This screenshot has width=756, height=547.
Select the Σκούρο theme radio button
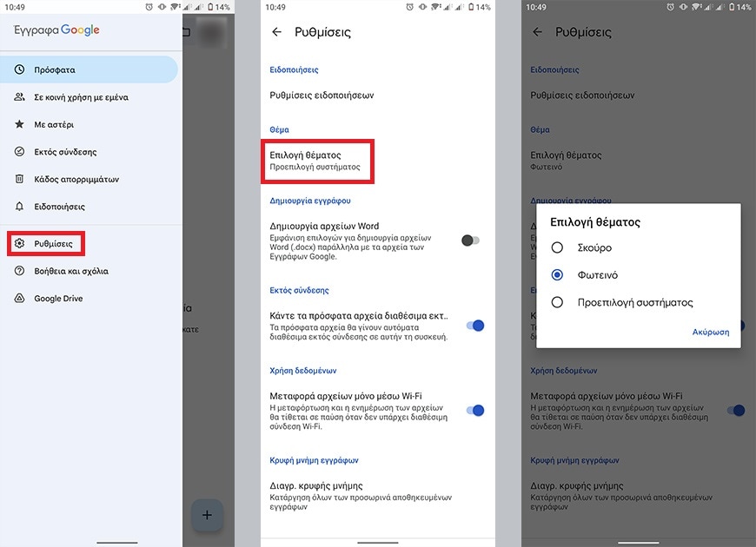click(x=556, y=247)
